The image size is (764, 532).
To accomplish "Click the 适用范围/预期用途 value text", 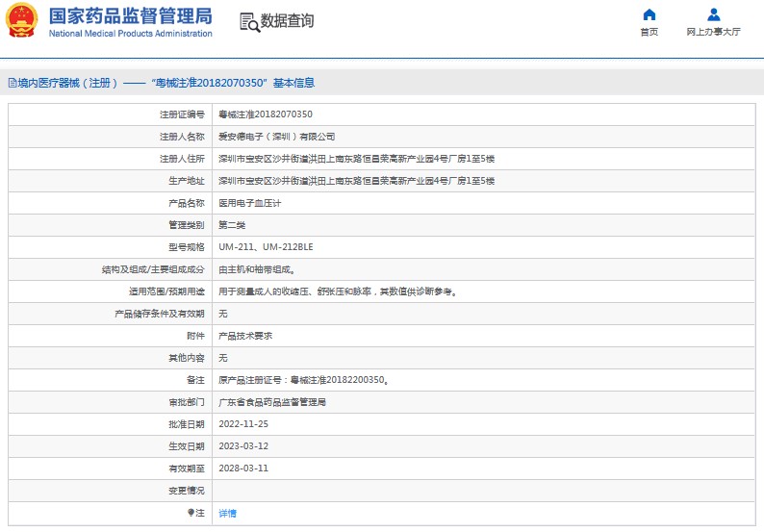I will tap(338, 291).
